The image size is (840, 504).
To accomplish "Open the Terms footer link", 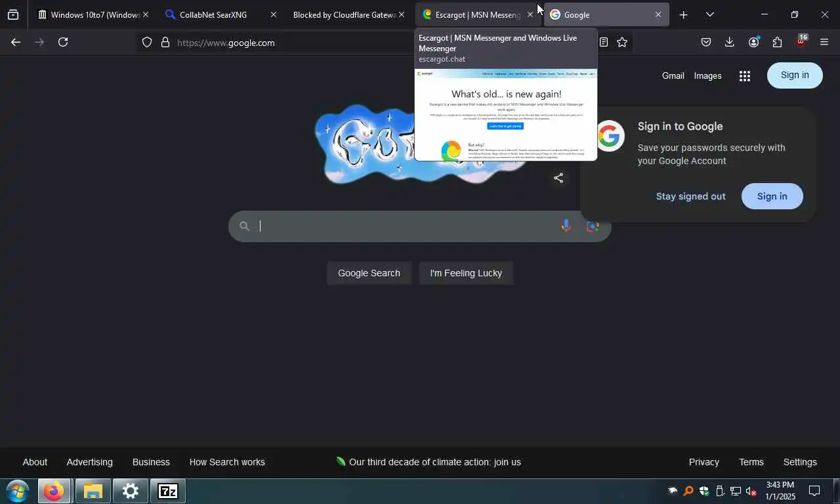I will (x=751, y=462).
